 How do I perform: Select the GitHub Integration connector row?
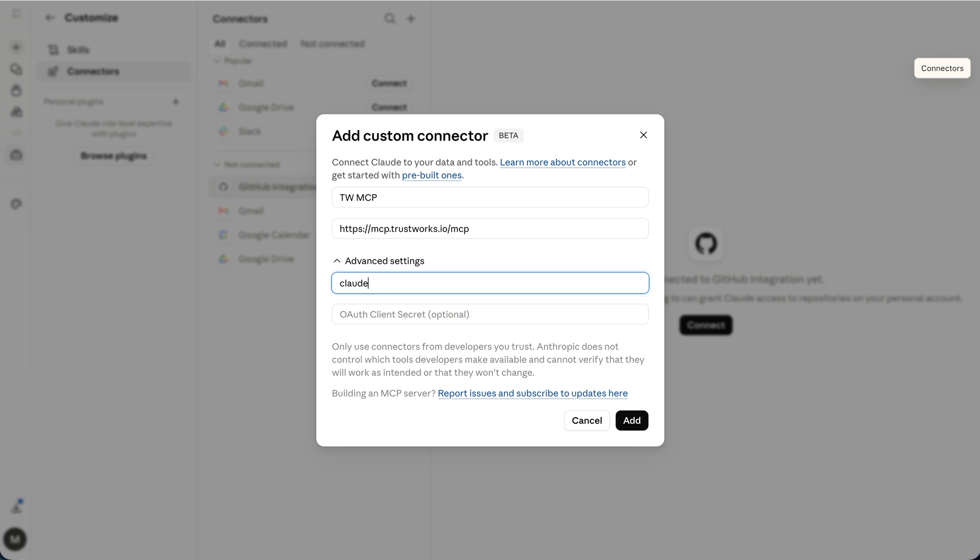(x=263, y=187)
